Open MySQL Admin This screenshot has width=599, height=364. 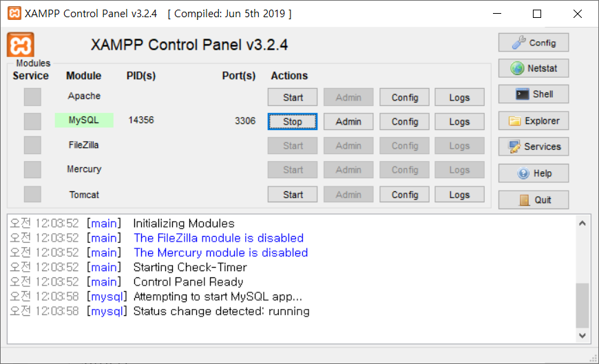pos(348,122)
